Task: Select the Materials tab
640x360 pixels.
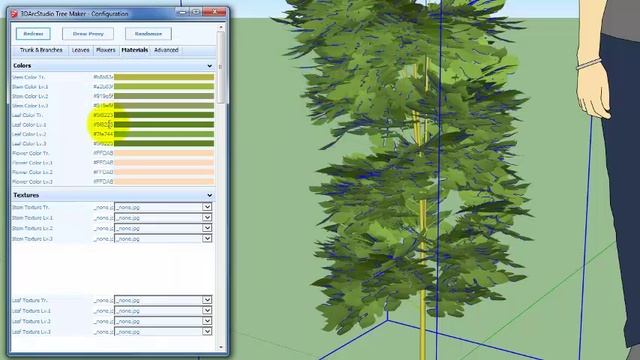Action: click(135, 50)
